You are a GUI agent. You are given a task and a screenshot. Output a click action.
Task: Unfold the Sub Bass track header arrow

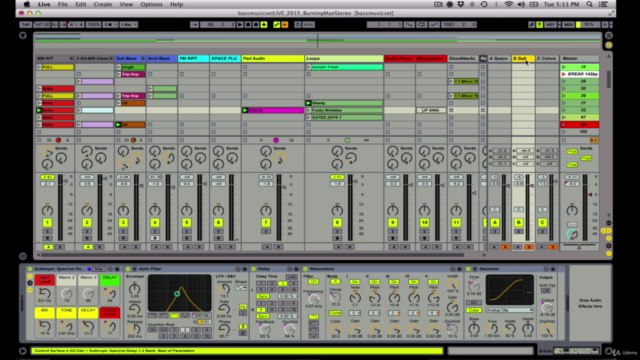pos(142,59)
